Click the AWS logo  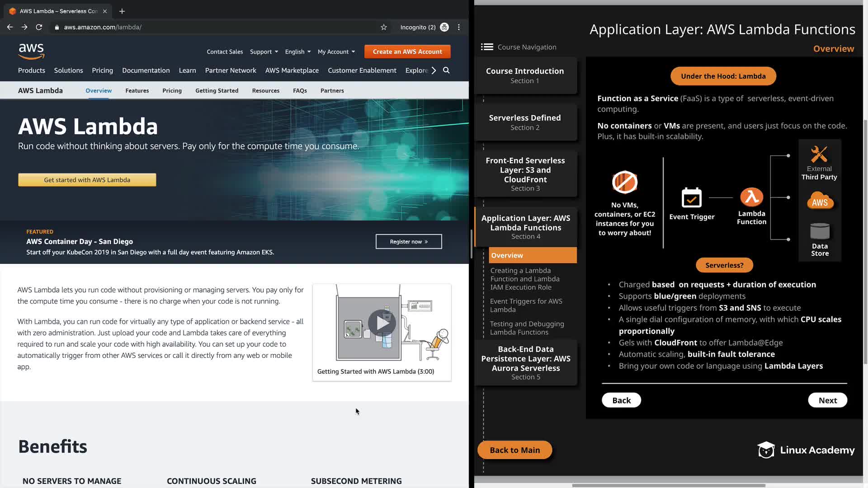click(31, 52)
